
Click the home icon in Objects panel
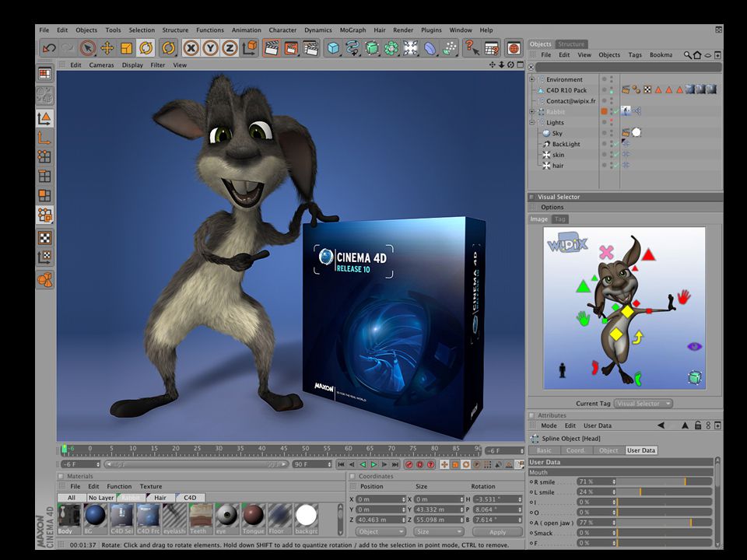[697, 55]
